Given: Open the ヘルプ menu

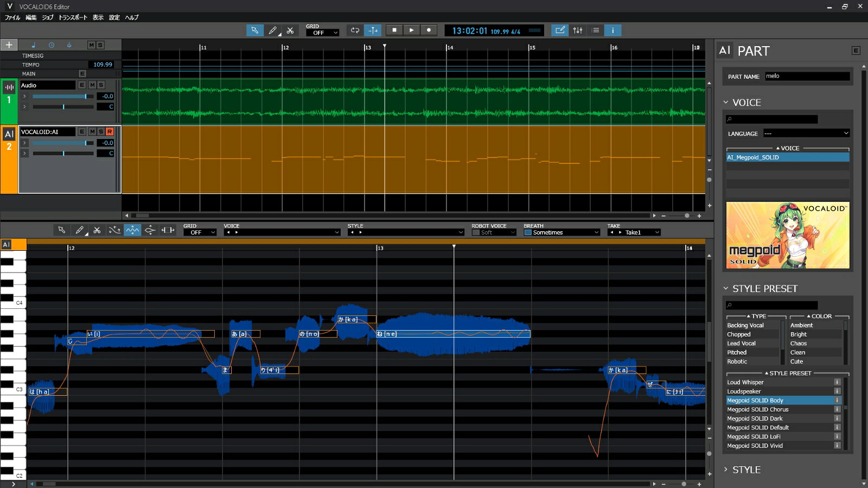Looking at the screenshot, I should click(x=132, y=17).
